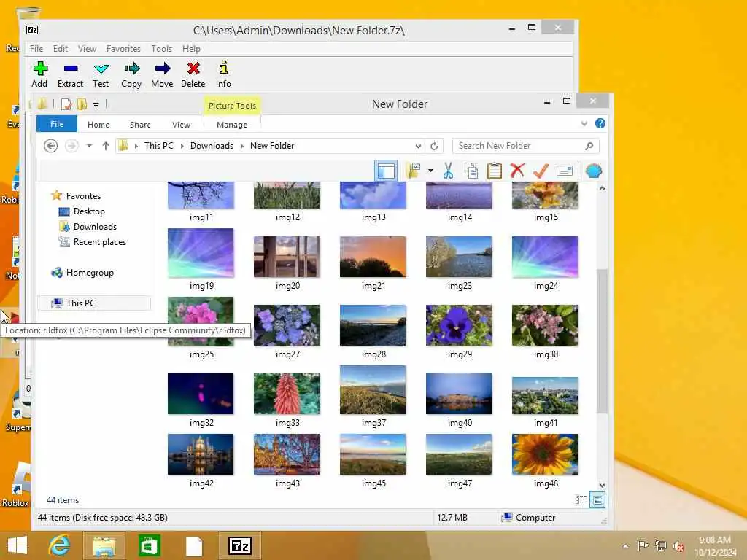This screenshot has width=747, height=560.
Task: Select Recent places under Favorites
Action: [99, 242]
